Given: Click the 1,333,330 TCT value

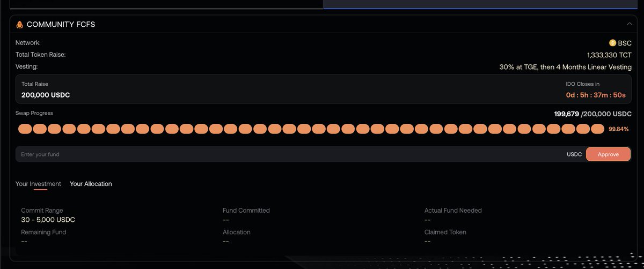Looking at the screenshot, I should click(610, 55).
